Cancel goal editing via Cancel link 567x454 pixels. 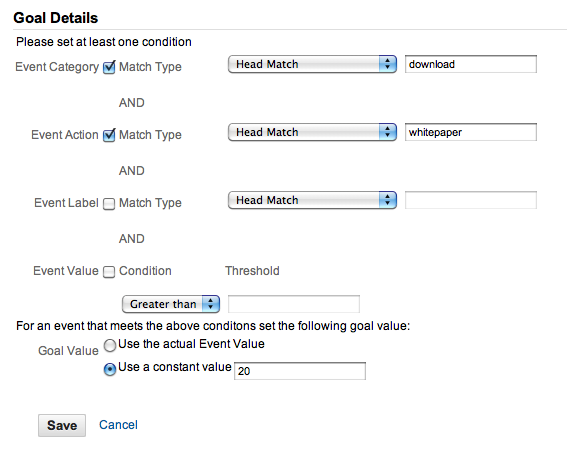(x=118, y=425)
